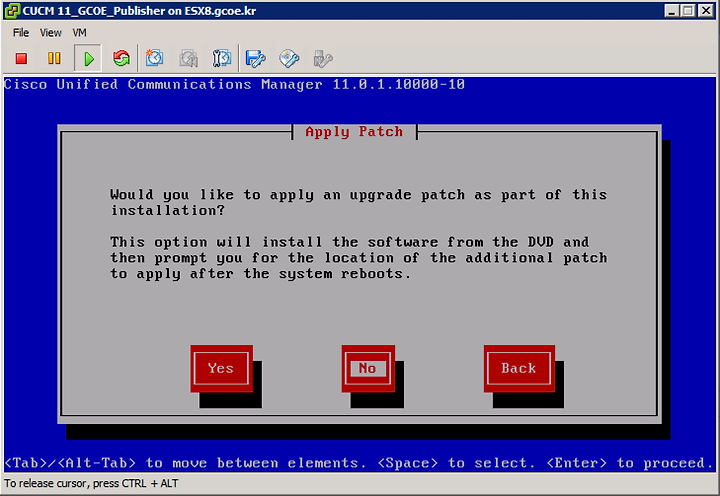Image resolution: width=720 pixels, height=496 pixels.
Task: Click the VMware console title bar icon
Action: [12, 11]
